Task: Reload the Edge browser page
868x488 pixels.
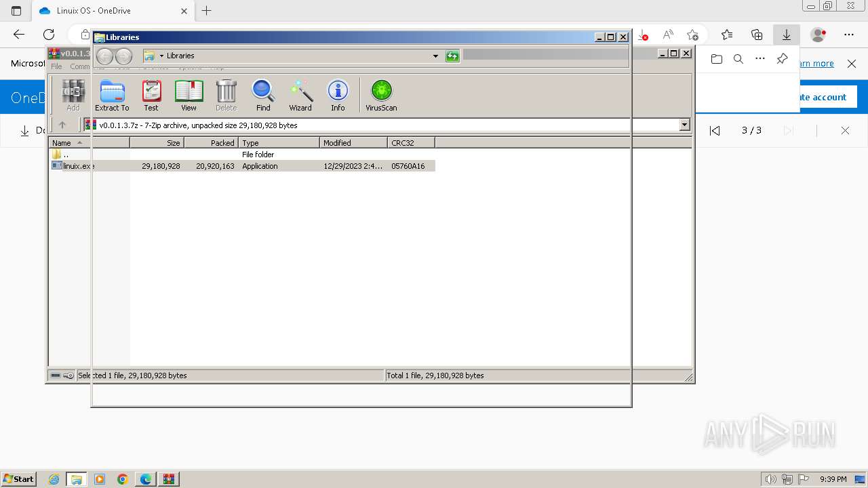Action: coord(49,35)
